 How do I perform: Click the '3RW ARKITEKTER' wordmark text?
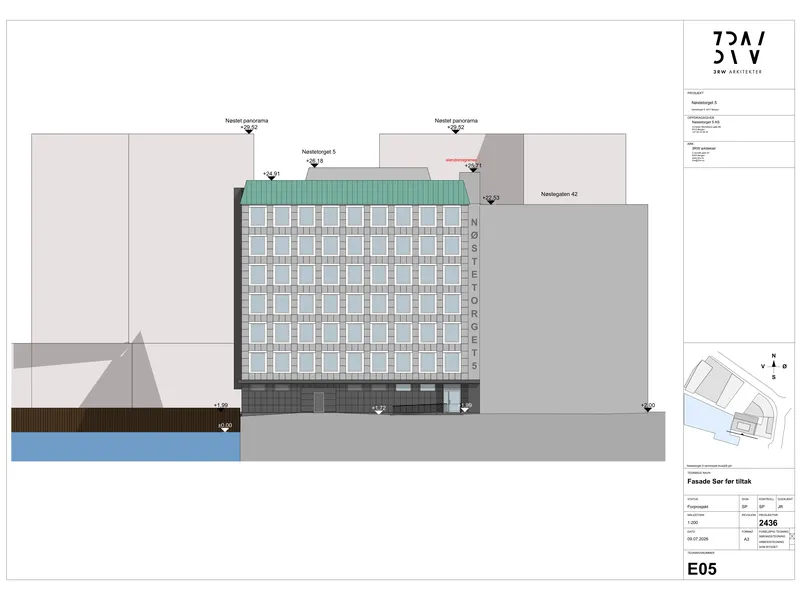tap(739, 72)
